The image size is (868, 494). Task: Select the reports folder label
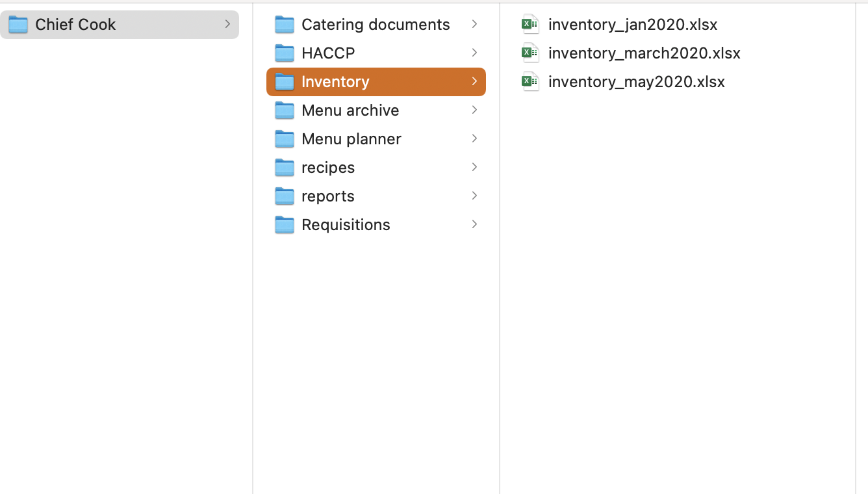click(328, 196)
